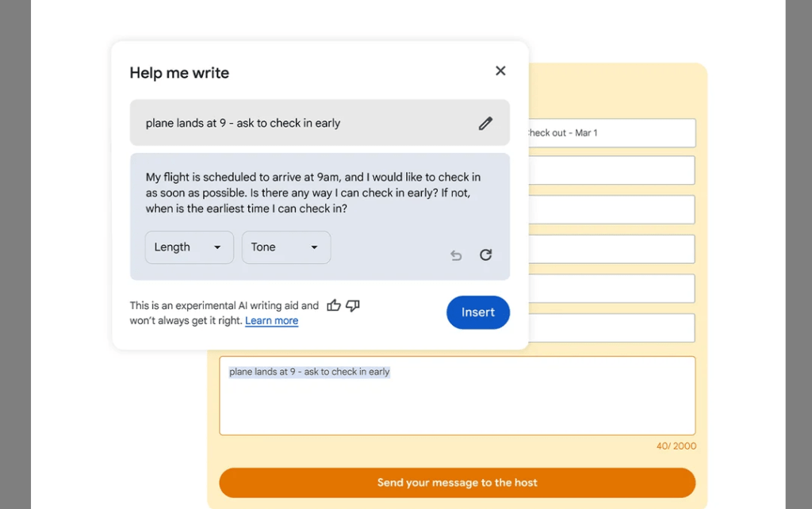Give the suggestion a thumbs up
Image resolution: width=812 pixels, height=509 pixels.
click(x=334, y=305)
